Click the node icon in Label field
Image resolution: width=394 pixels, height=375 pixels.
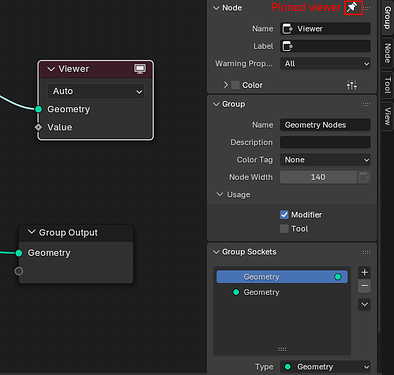point(288,46)
